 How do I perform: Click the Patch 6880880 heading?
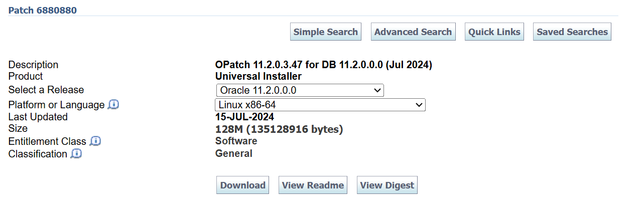43,10
